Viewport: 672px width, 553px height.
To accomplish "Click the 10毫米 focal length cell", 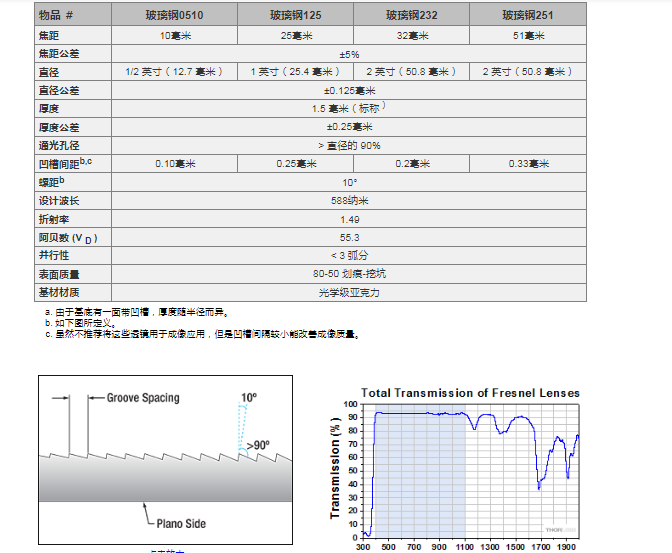I will (x=170, y=35).
